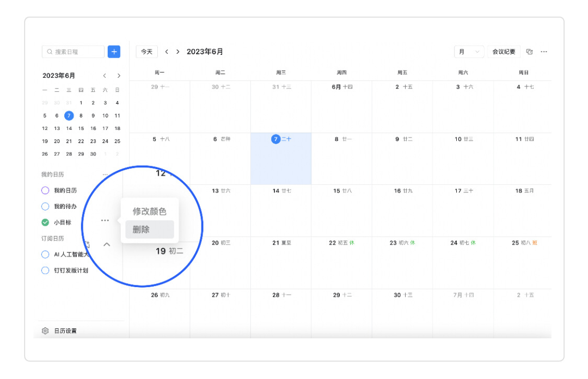Click the 今天 button

[x=146, y=52]
